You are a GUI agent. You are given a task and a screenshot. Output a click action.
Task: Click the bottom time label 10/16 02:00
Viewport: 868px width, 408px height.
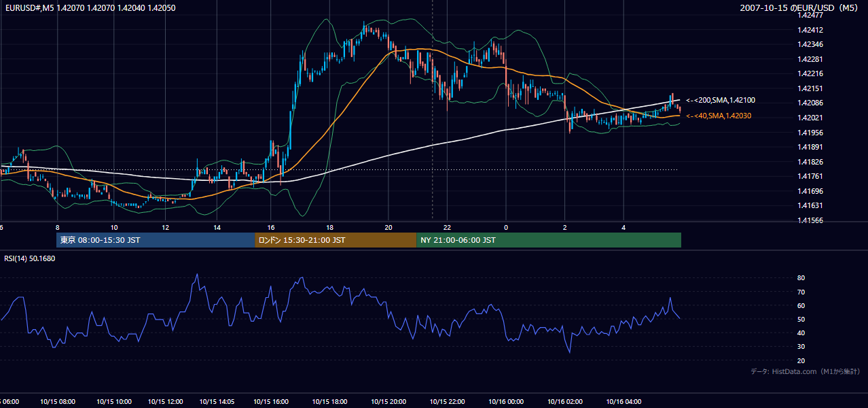pos(565,402)
